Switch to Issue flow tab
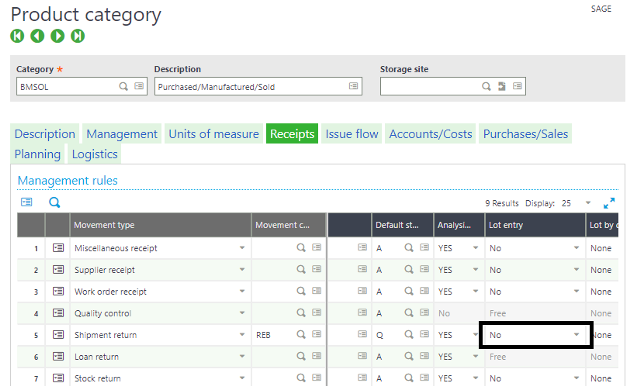 pyautogui.click(x=352, y=134)
